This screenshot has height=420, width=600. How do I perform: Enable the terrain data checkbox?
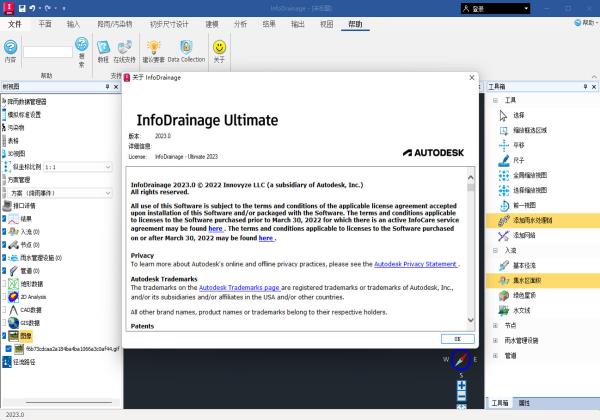tap(4, 284)
